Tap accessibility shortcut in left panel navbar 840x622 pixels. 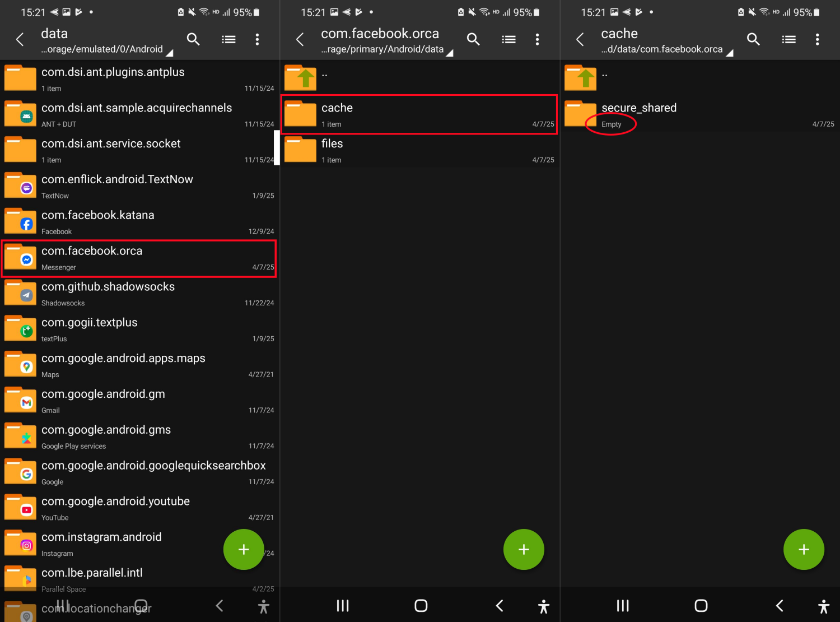point(263,606)
